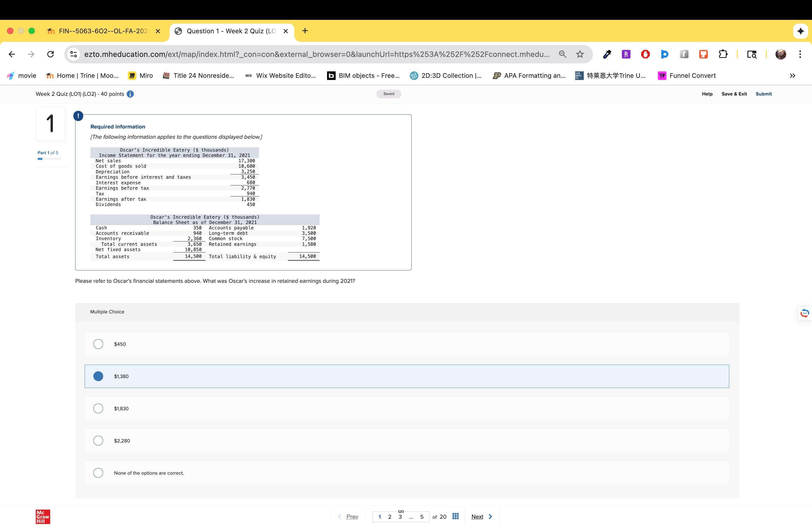Open the Funnel Convert bookmark
Image resolution: width=812 pixels, height=527 pixels.
pyautogui.click(x=687, y=76)
